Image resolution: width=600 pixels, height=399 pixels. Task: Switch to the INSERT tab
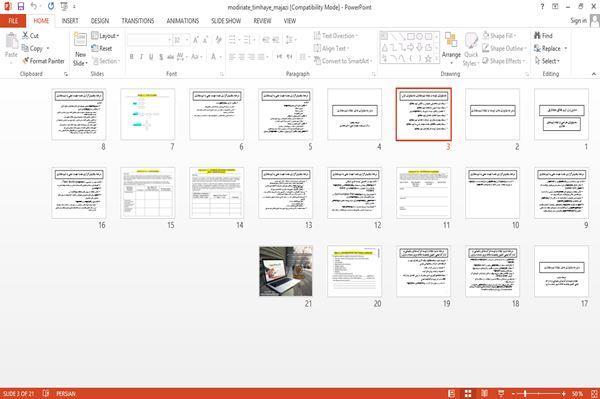tap(70, 21)
